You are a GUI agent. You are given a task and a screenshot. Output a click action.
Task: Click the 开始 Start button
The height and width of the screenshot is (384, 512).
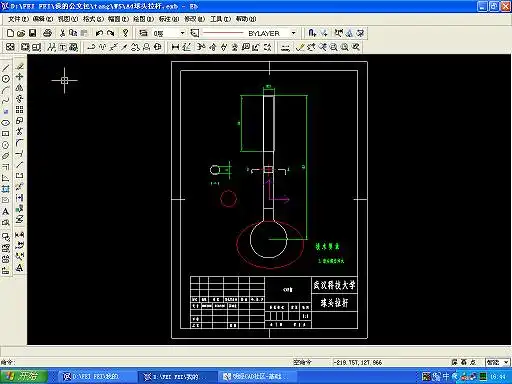click(24, 376)
